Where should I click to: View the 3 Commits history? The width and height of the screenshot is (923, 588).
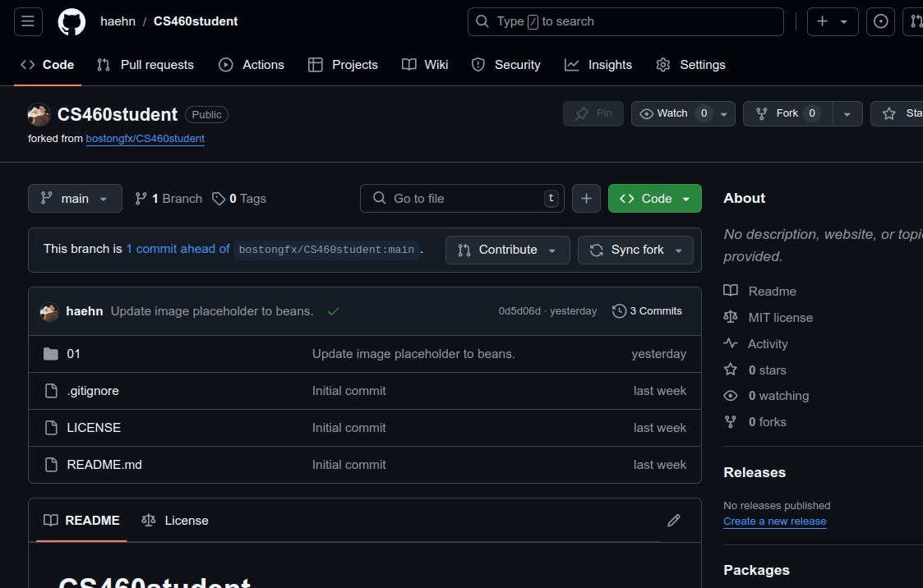coord(647,311)
